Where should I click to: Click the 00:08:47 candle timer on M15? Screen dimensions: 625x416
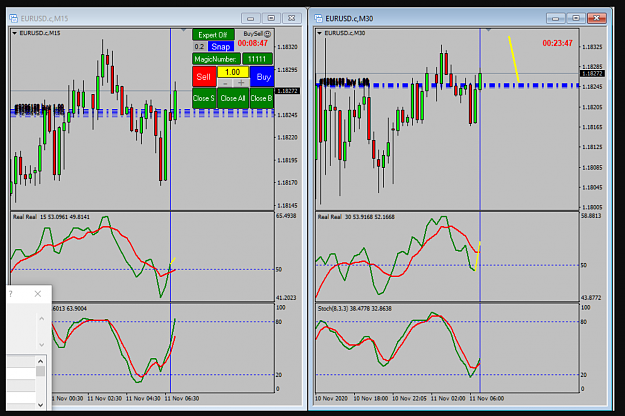(253, 43)
